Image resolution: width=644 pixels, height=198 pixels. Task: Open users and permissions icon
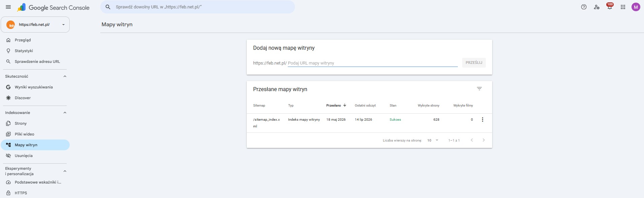597,7
